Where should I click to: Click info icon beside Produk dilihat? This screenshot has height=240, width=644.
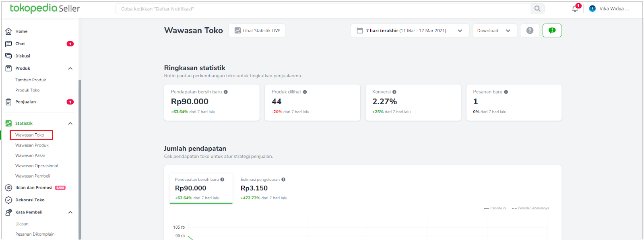click(305, 92)
